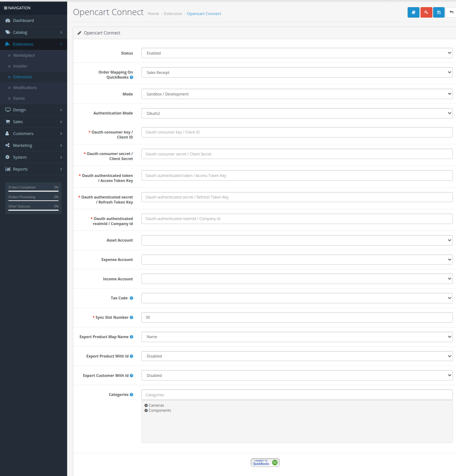Open the Authentication Mode dropdown
This screenshot has height=476, width=456.
pos(297,113)
